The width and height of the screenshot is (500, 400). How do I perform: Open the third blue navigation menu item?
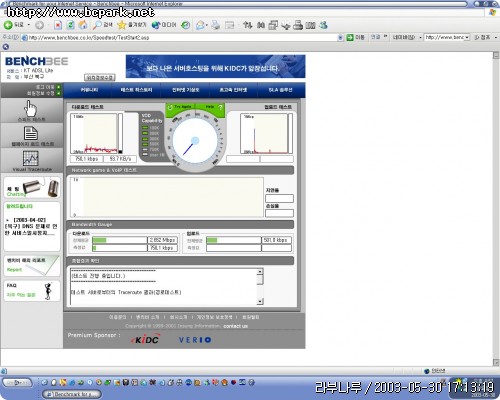pos(185,90)
